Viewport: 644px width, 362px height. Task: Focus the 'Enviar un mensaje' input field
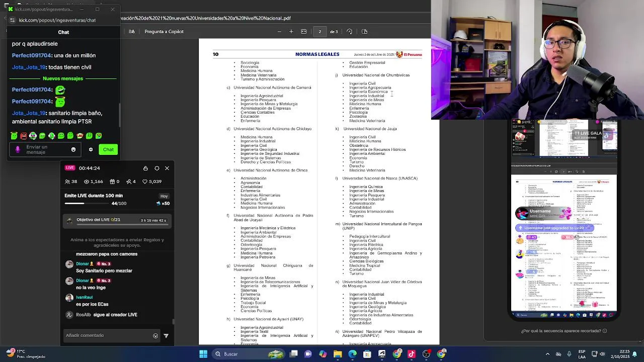pos(45,149)
